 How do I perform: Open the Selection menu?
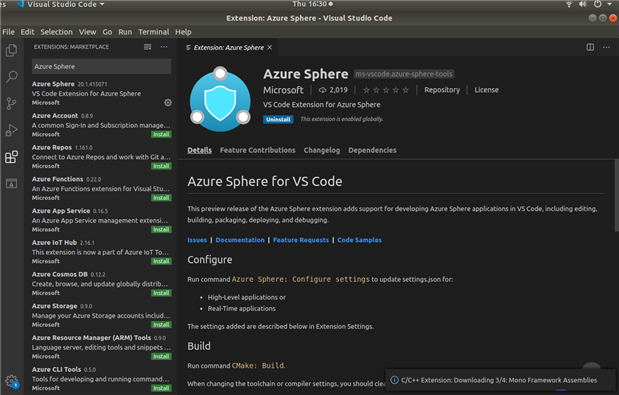56,32
